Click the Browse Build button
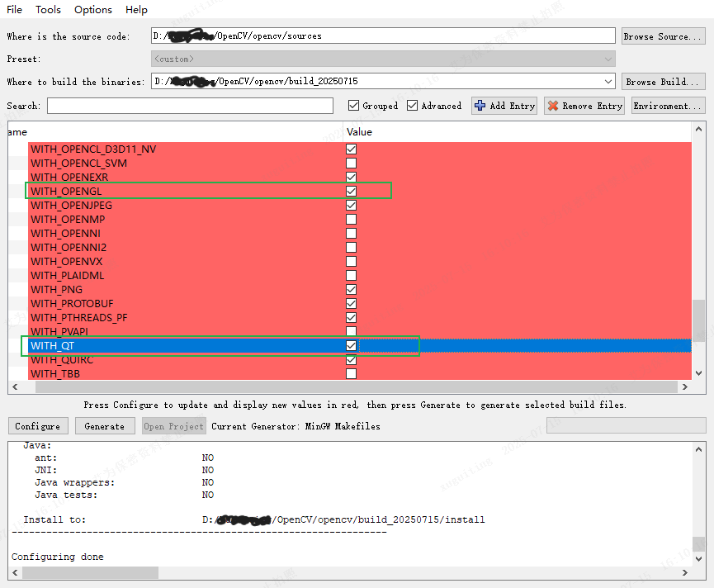This screenshot has height=588, width=714. coord(664,82)
